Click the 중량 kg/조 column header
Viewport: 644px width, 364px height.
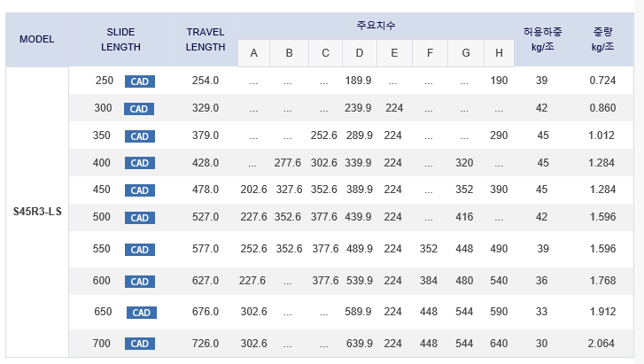pos(602,39)
